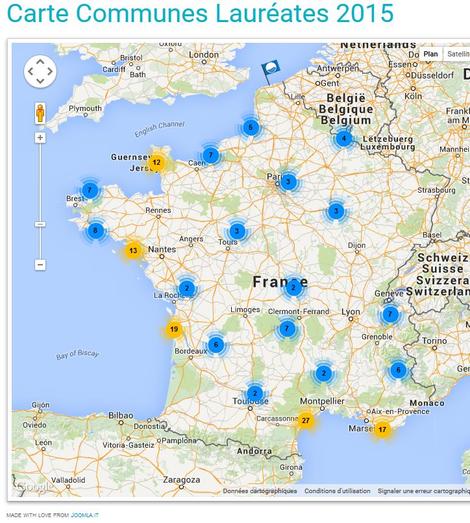Expand the yellow cluster 13 near Nantes

tap(133, 250)
